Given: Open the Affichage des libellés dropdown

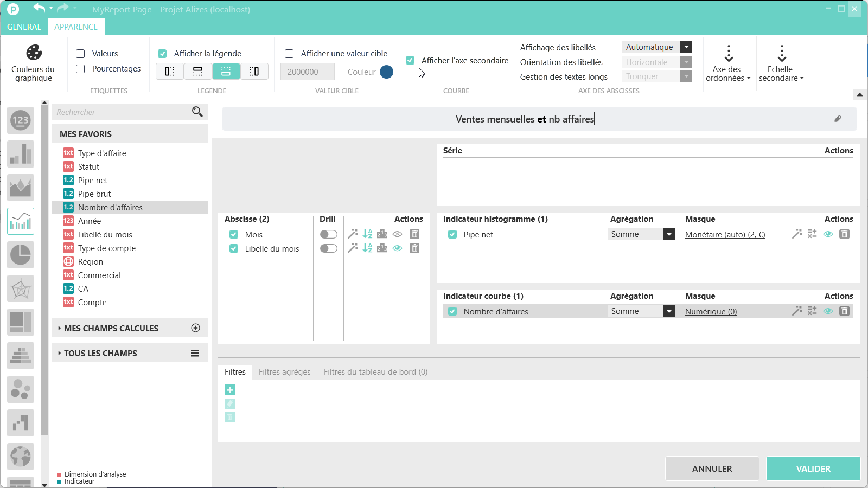Looking at the screenshot, I should pyautogui.click(x=686, y=47).
